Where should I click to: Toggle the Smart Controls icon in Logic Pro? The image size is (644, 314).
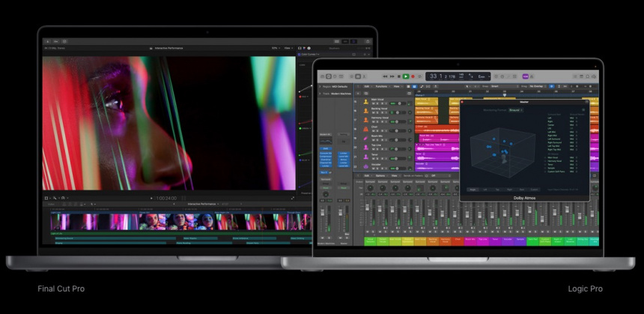pyautogui.click(x=351, y=76)
